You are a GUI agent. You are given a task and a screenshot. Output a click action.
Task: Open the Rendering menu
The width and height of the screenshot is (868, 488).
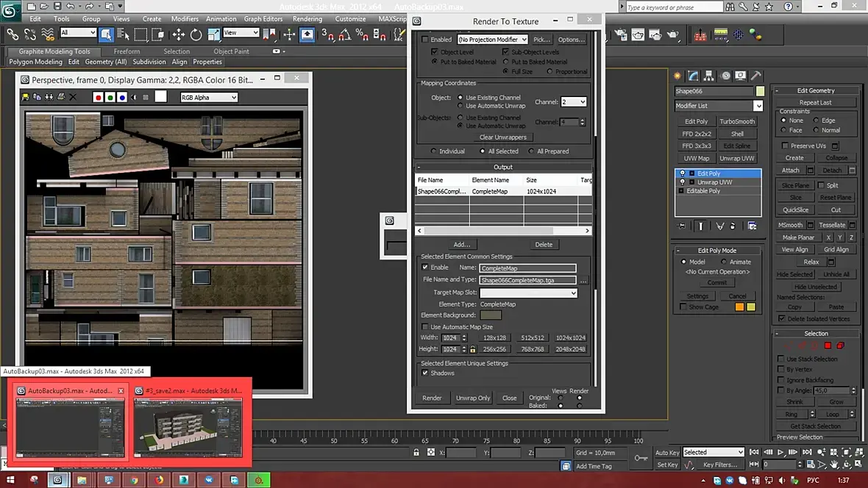click(x=307, y=19)
